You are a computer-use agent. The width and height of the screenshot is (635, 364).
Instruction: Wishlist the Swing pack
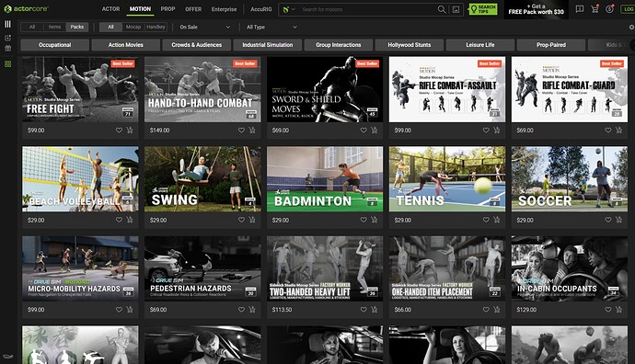[x=241, y=220]
